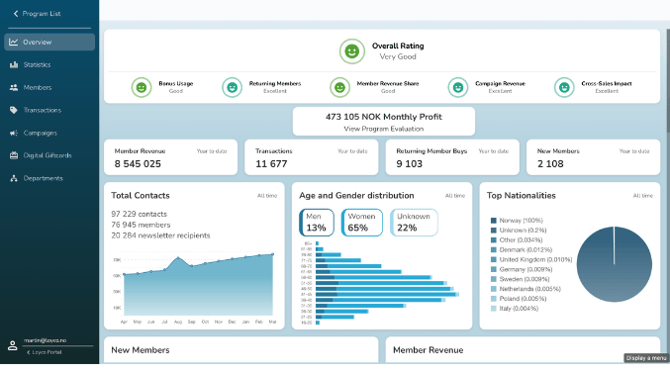Click the 97 229 contacts text
670x373 pixels.
click(x=139, y=214)
